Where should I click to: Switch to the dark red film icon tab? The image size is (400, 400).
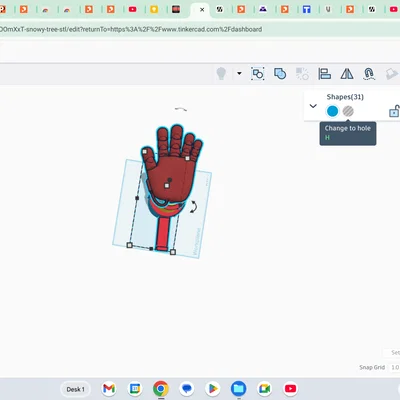176,9
